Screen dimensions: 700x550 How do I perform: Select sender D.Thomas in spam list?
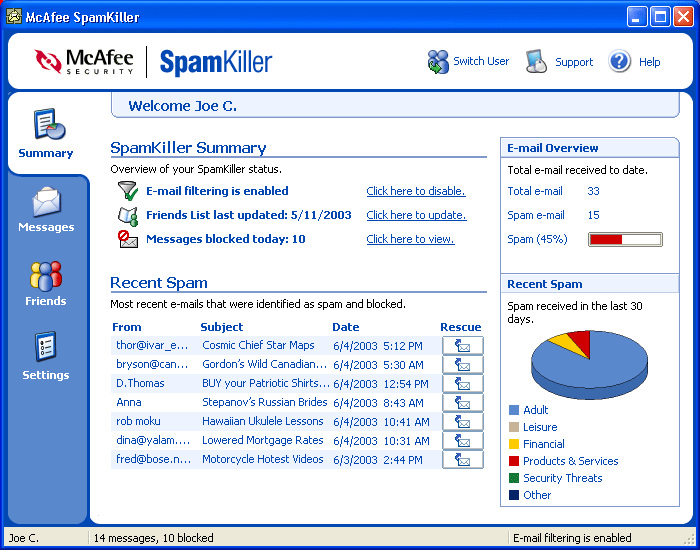140,383
